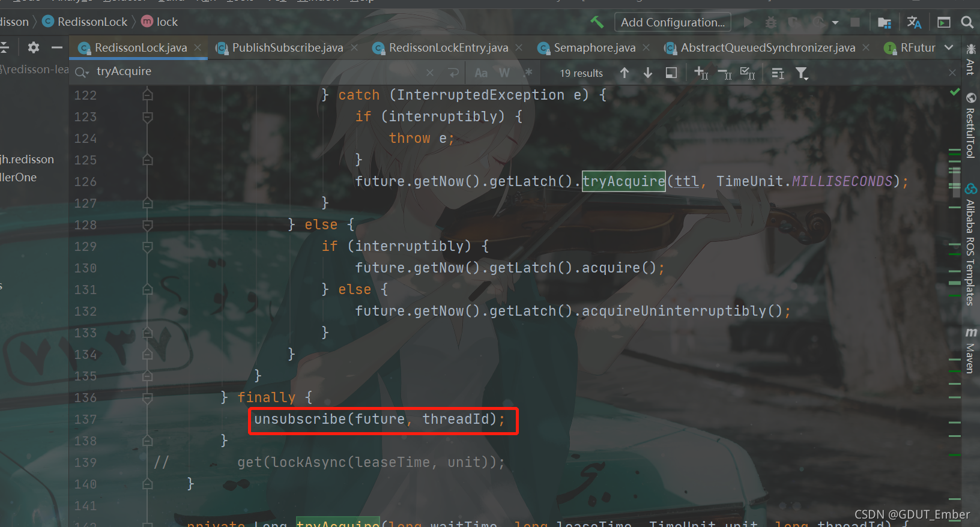This screenshot has width=980, height=527.
Task: Open search filter funnel dropdown
Action: point(802,73)
